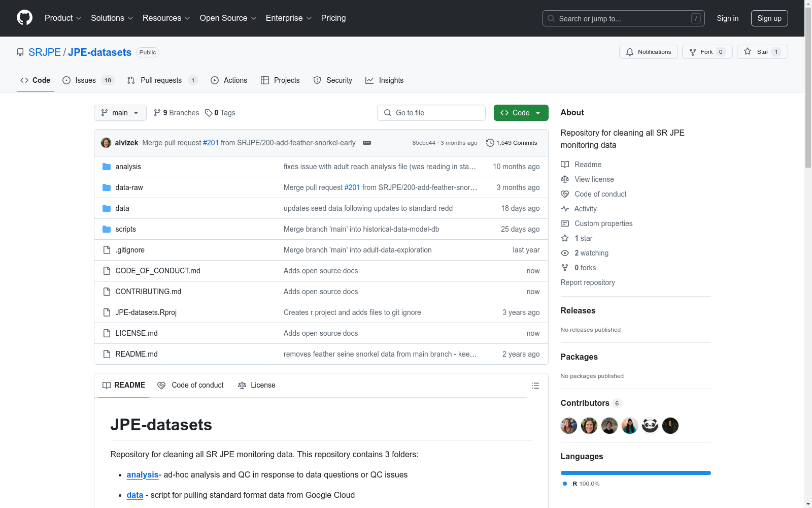Click the LICENSE.md file icon
Viewport: 812px width, 508px height.
pyautogui.click(x=107, y=333)
